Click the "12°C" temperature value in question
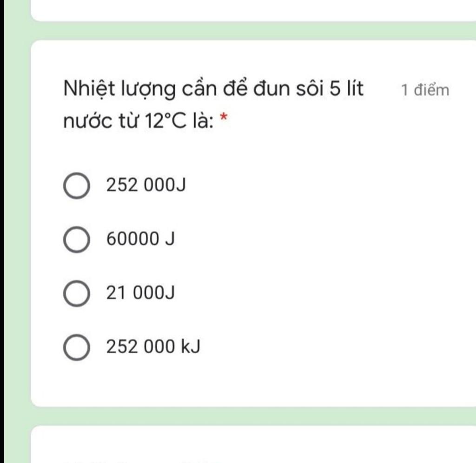 [165, 121]
